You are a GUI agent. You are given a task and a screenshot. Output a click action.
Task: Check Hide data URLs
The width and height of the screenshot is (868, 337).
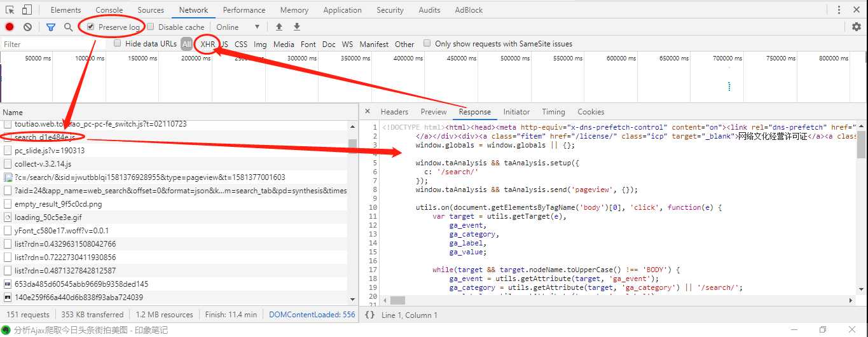pyautogui.click(x=118, y=44)
